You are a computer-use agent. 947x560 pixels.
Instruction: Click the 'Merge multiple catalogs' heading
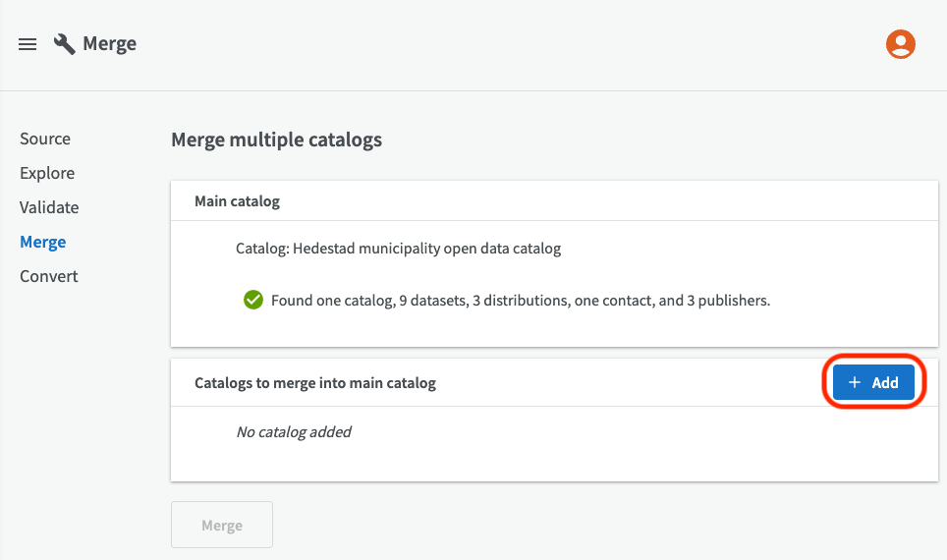(x=276, y=140)
